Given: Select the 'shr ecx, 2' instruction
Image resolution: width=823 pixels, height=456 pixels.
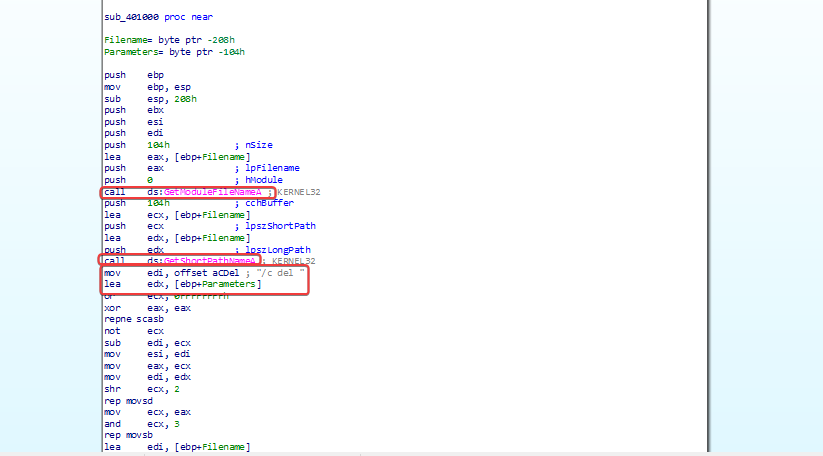Looking at the screenshot, I should pyautogui.click(x=142, y=389).
